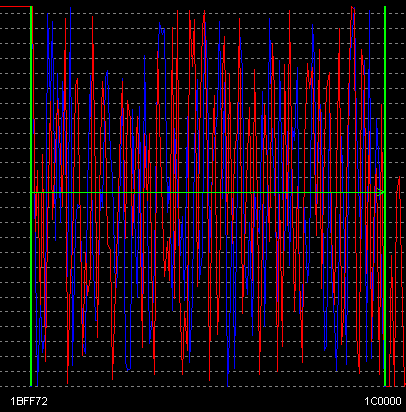Click the top of the left green marker

[x=31, y=7]
